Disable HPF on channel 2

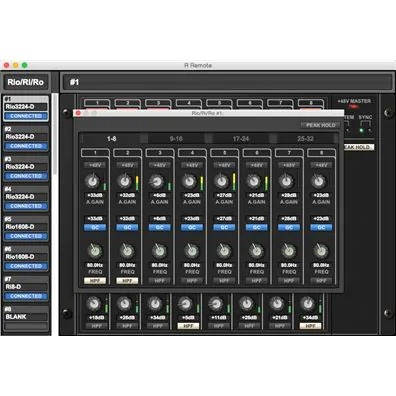(x=127, y=281)
